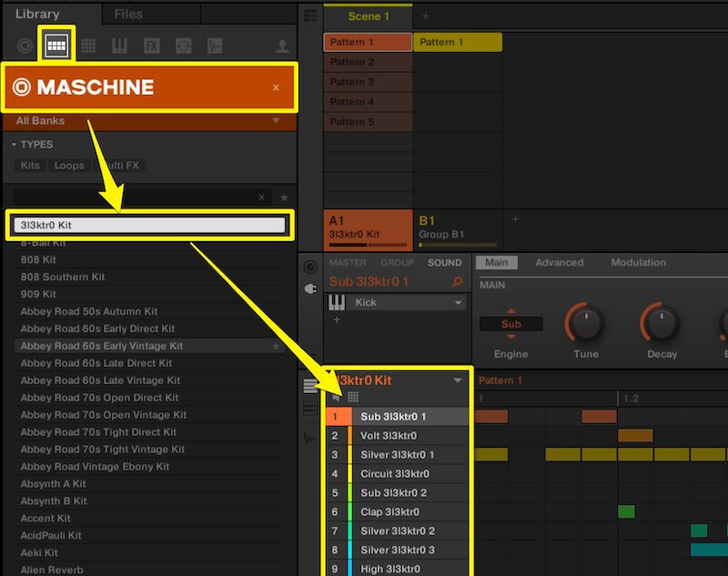Select the Projects file type icon
The image size is (728, 576).
25,45
